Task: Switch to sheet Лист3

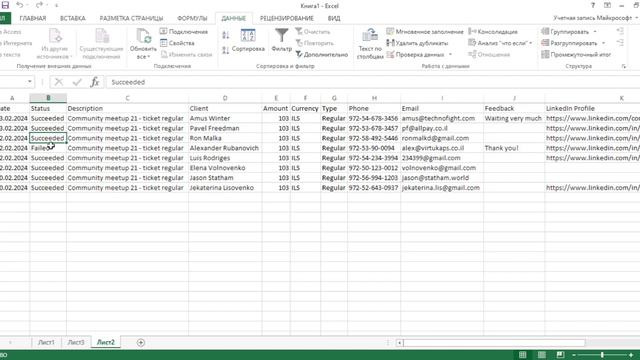Action: (76, 342)
